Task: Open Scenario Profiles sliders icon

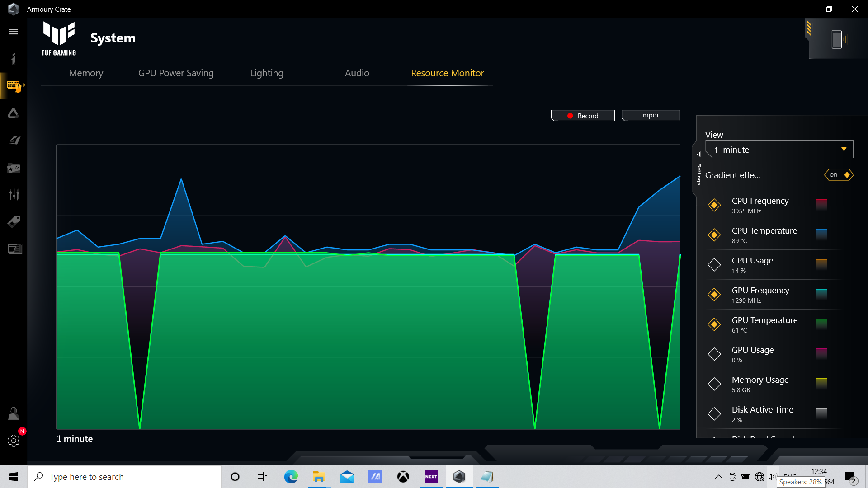Action: pos(14,195)
